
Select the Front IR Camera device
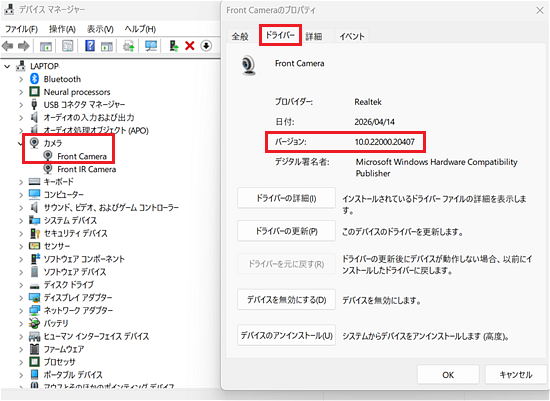click(x=87, y=169)
